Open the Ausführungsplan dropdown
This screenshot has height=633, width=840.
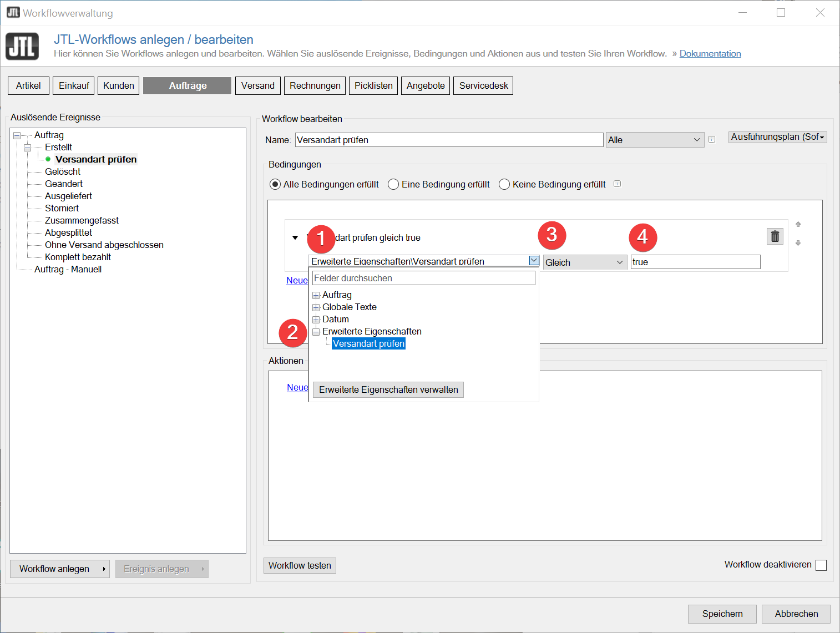pyautogui.click(x=777, y=137)
